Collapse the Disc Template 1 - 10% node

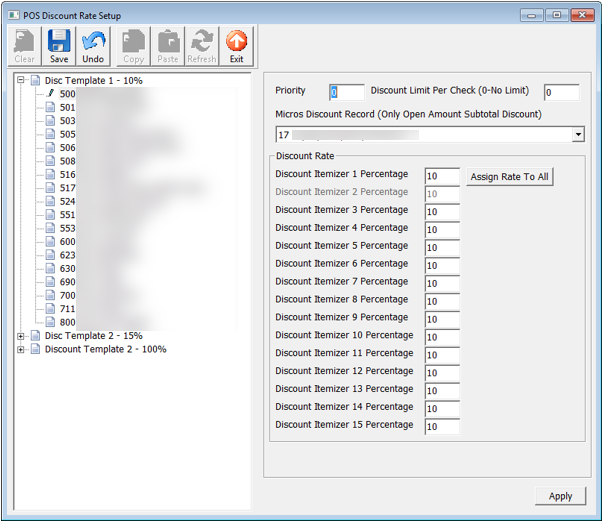pyautogui.click(x=21, y=80)
